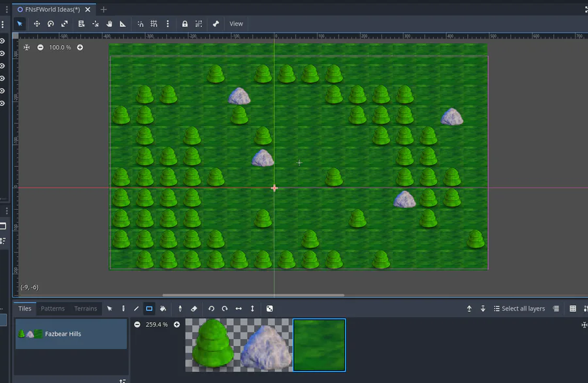Open the View menu
This screenshot has height=383, width=588.
[236, 24]
